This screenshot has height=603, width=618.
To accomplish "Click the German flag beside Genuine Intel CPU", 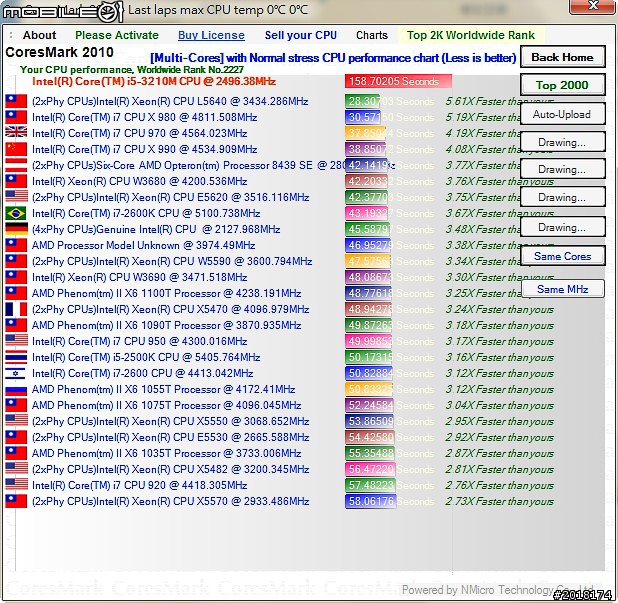I will [16, 229].
